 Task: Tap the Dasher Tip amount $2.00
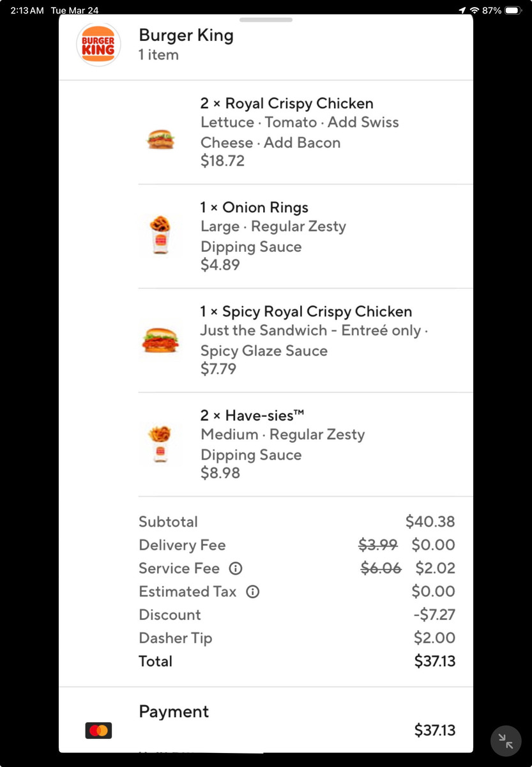click(x=434, y=638)
